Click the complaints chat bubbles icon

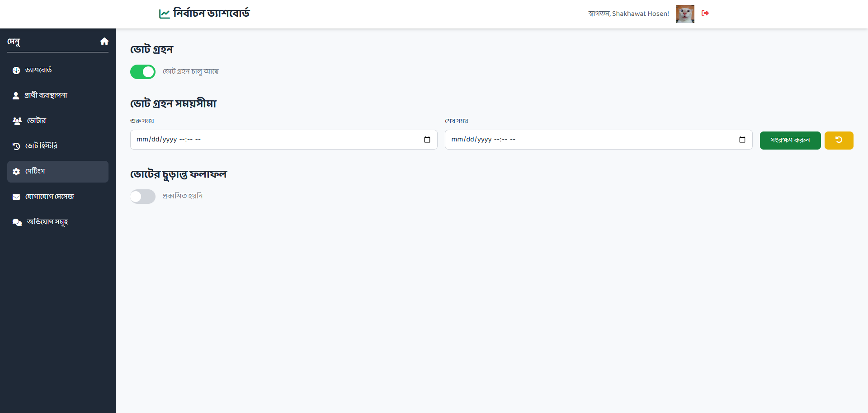point(17,222)
